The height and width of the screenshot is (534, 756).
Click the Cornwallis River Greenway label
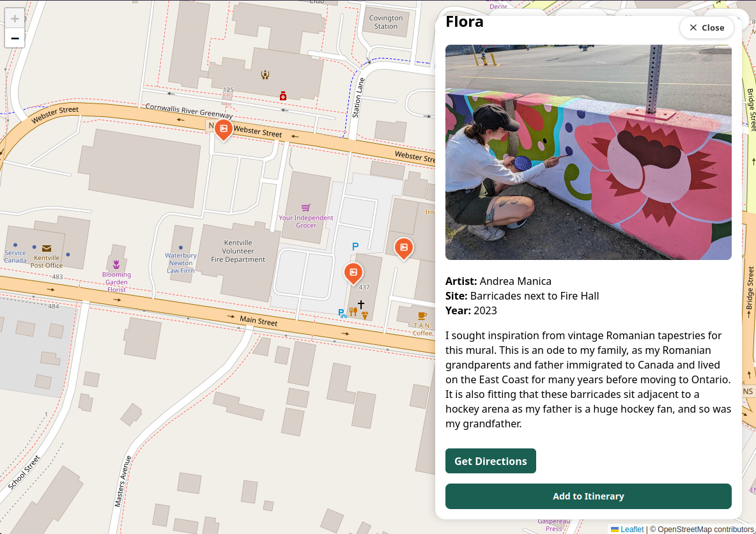click(189, 111)
